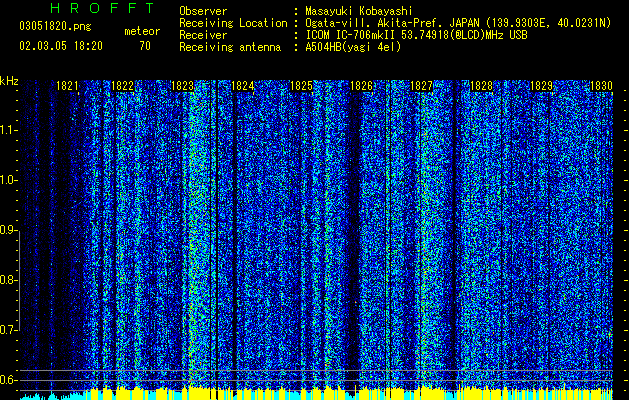Viewport: 629px width, 400px height.
Task: Click the Observer label
Action: tap(203, 11)
